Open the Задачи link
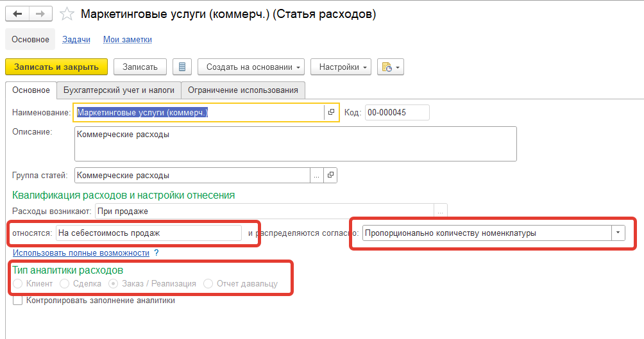 76,39
